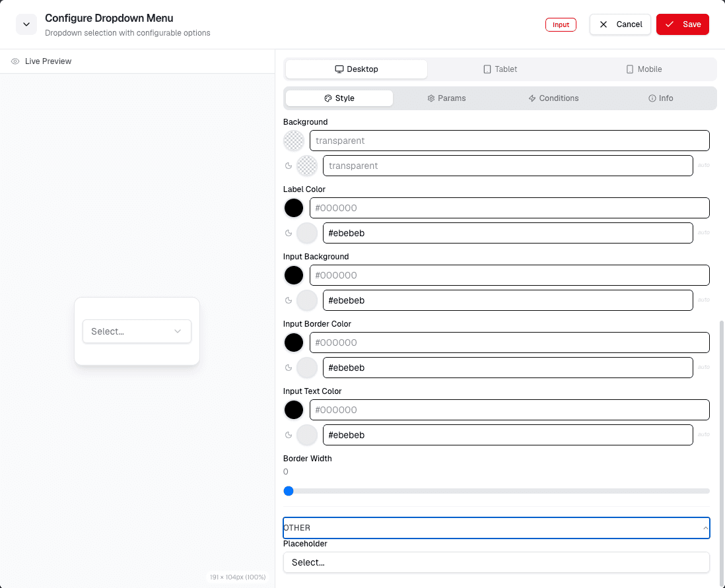Click the Input Border Color dark-mode gray swatch

(307, 368)
